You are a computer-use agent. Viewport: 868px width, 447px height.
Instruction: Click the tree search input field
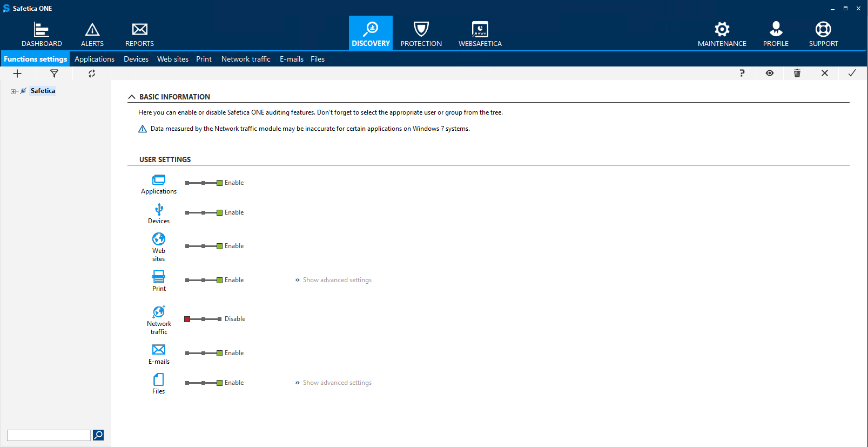(49, 435)
